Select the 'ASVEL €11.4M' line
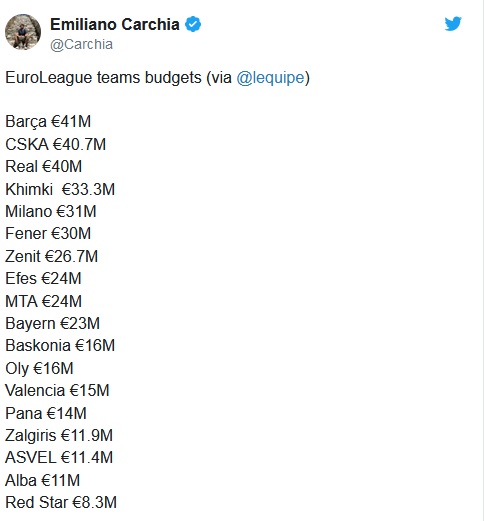This screenshot has width=491, height=521. point(59,457)
